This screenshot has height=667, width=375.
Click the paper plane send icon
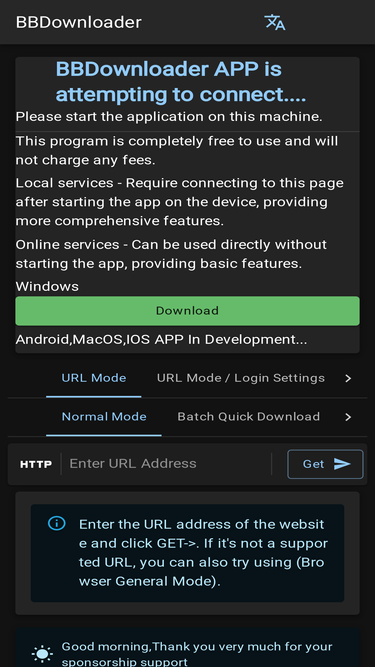click(x=342, y=464)
